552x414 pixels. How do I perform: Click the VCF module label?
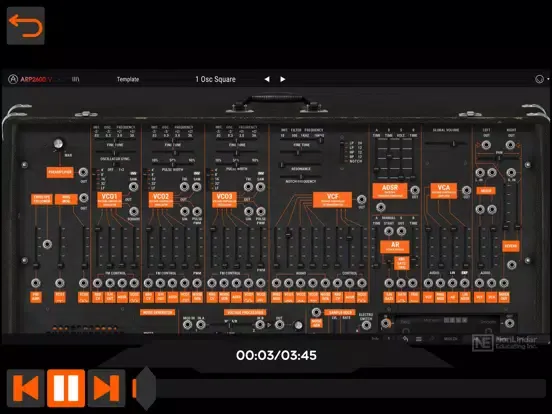(x=332, y=200)
